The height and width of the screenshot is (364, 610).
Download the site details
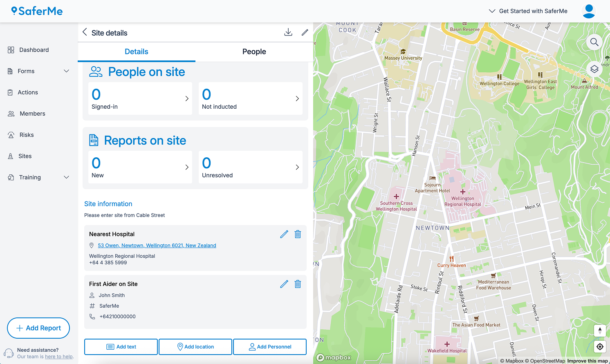point(288,32)
